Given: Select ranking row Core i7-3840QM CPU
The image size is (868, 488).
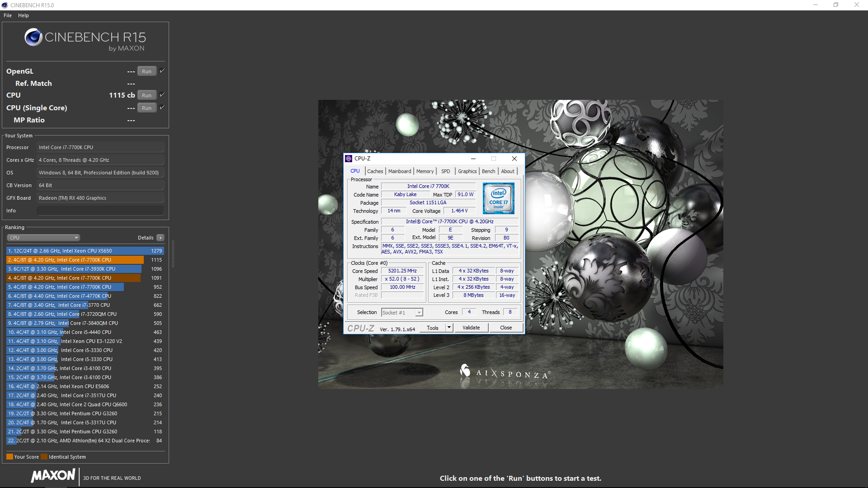Looking at the screenshot, I should tap(85, 323).
